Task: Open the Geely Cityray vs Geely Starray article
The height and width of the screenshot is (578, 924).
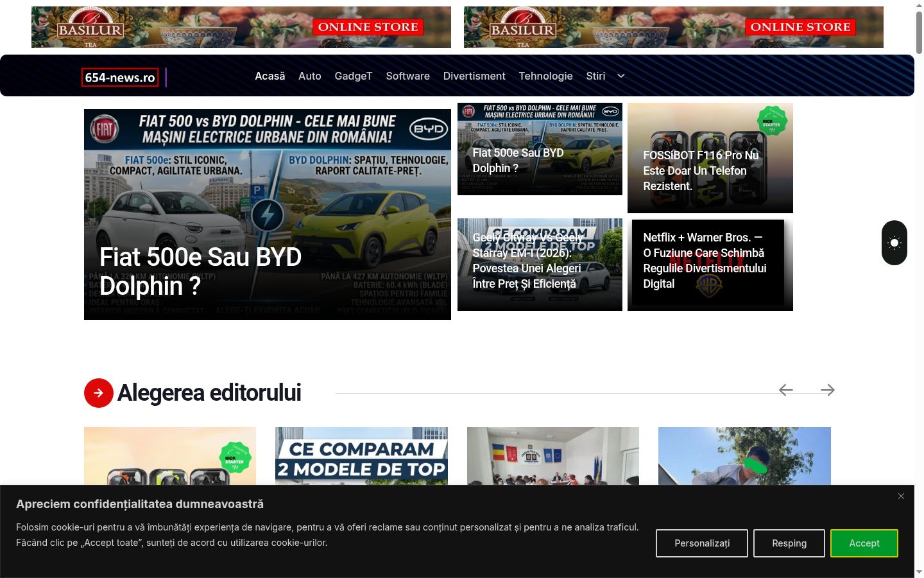Action: point(540,265)
